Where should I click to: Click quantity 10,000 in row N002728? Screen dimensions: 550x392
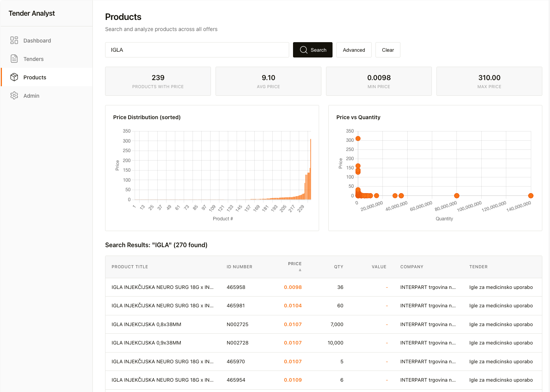[335, 343]
